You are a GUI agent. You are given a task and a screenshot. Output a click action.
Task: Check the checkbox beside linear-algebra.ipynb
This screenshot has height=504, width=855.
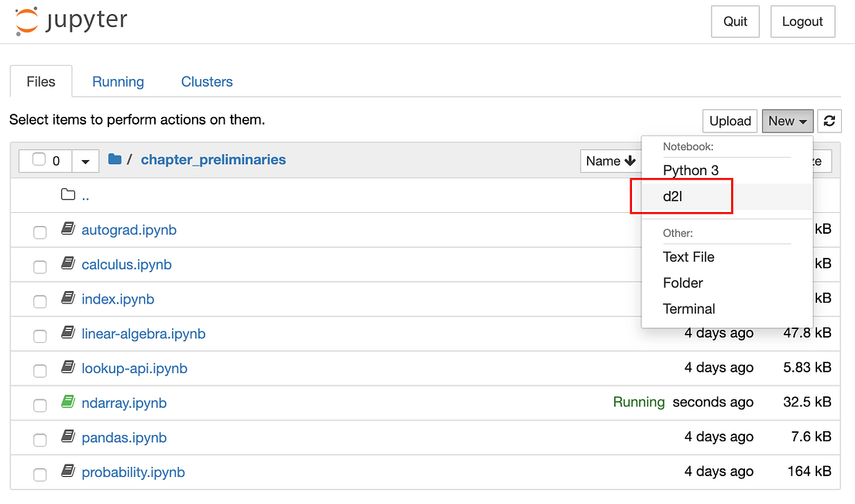[39, 335]
